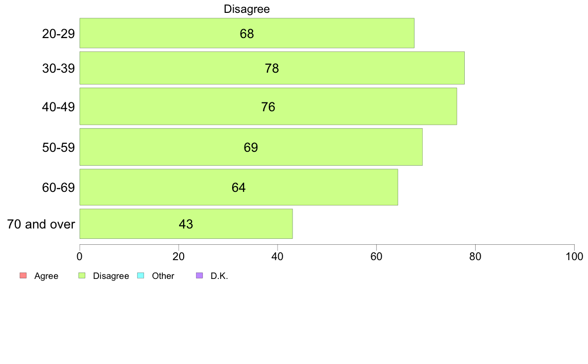Click the purple D.K. legend swatch
The width and height of the screenshot is (588, 364).
pyautogui.click(x=199, y=275)
